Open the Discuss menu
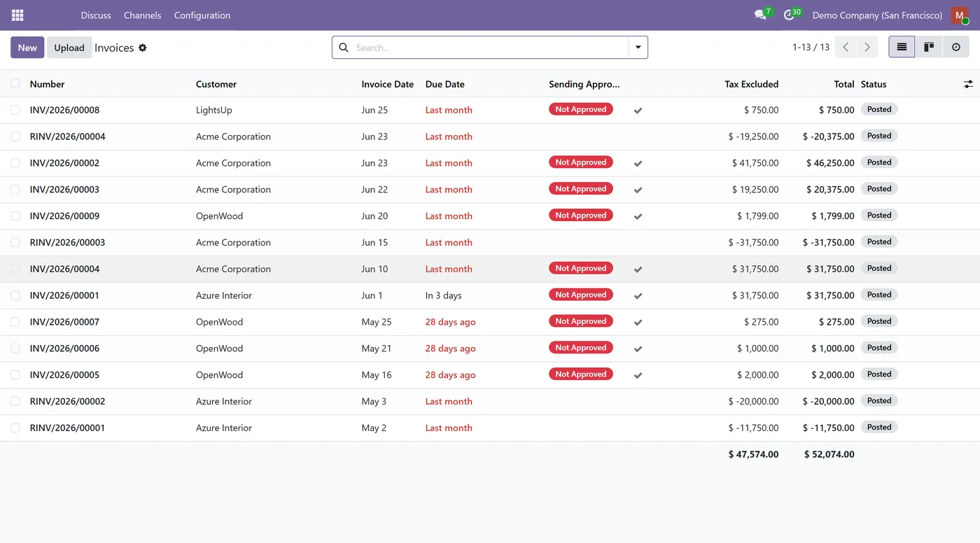The image size is (980, 543). tap(96, 15)
